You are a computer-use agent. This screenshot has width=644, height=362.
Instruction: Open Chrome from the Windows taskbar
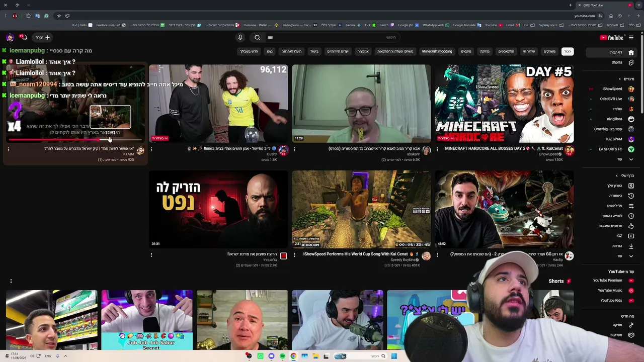pos(293,356)
